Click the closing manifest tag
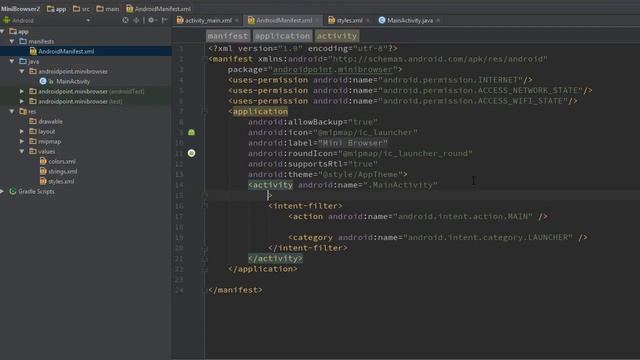This screenshot has width=640, height=360. click(235, 290)
